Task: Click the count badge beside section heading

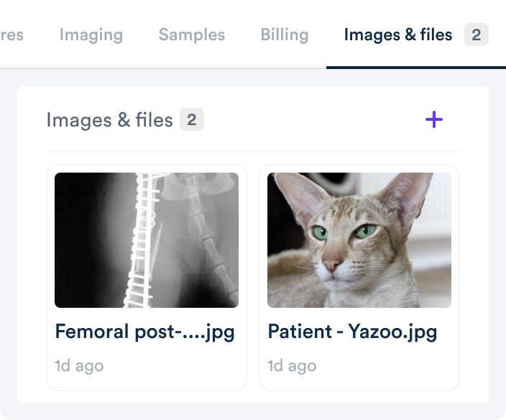Action: coord(192,119)
